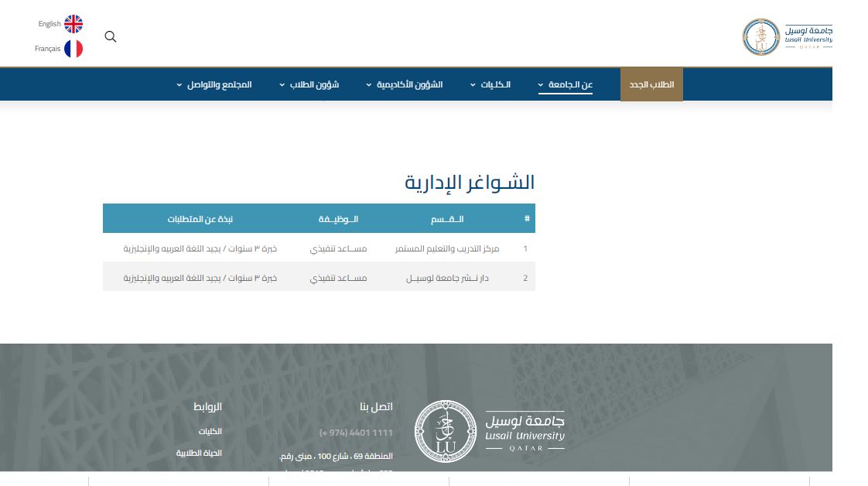Click the footer phone number 4401 1111
The width and height of the screenshot is (868, 486).
pyautogui.click(x=356, y=433)
